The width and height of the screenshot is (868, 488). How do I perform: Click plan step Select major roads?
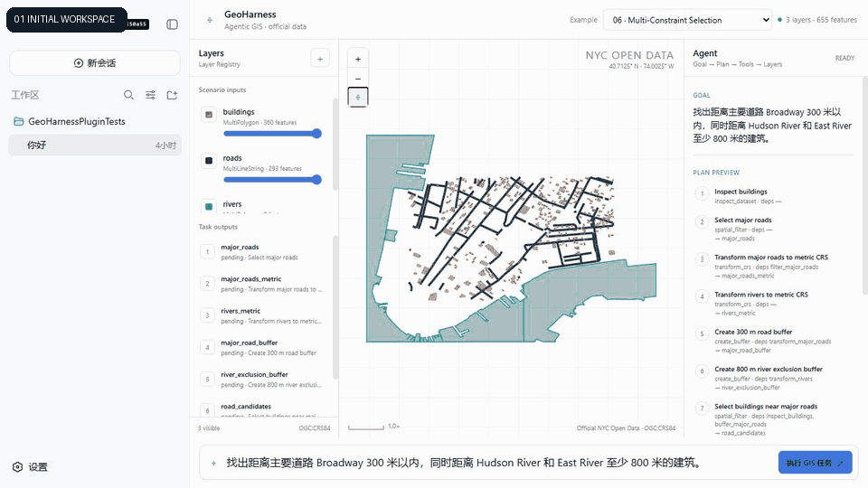pos(772,229)
